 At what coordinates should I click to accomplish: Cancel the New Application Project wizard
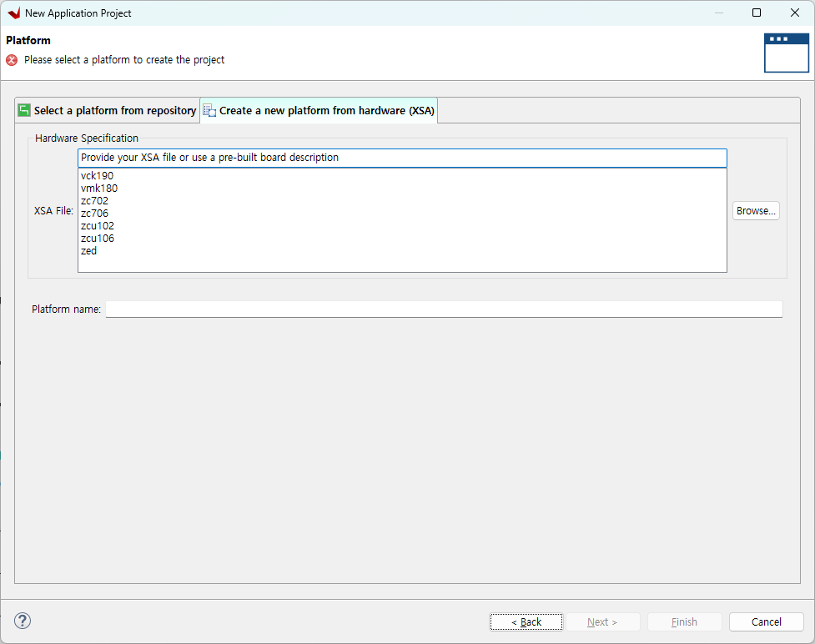tap(766, 622)
